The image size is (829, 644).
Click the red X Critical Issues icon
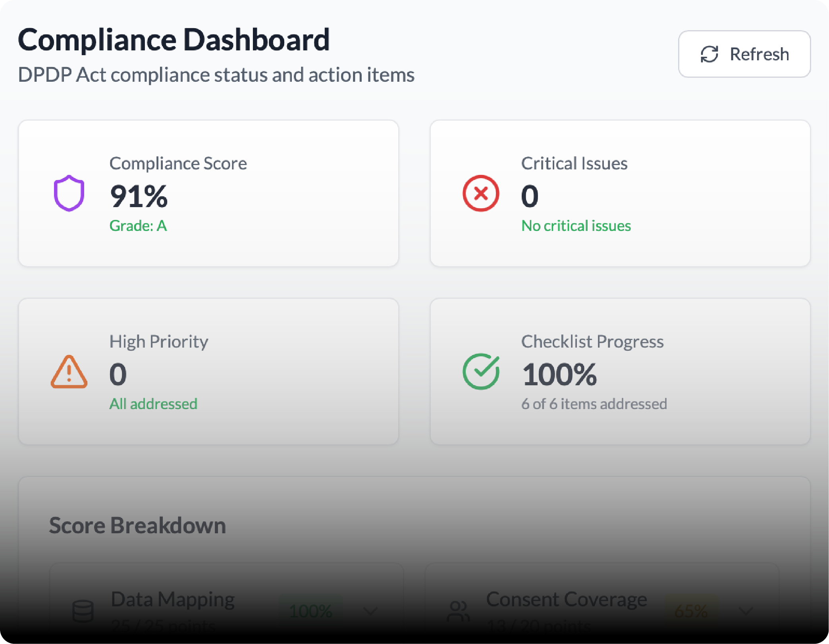[481, 193]
